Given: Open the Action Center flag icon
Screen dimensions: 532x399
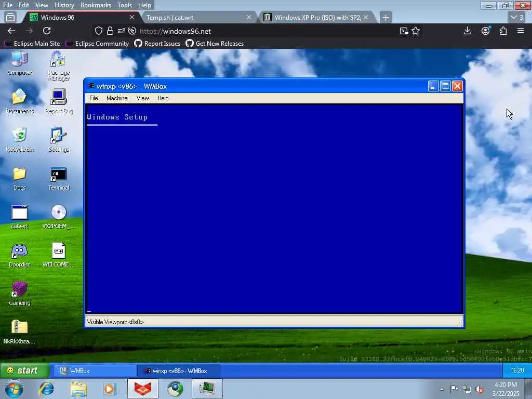Looking at the screenshot, I should (x=454, y=389).
